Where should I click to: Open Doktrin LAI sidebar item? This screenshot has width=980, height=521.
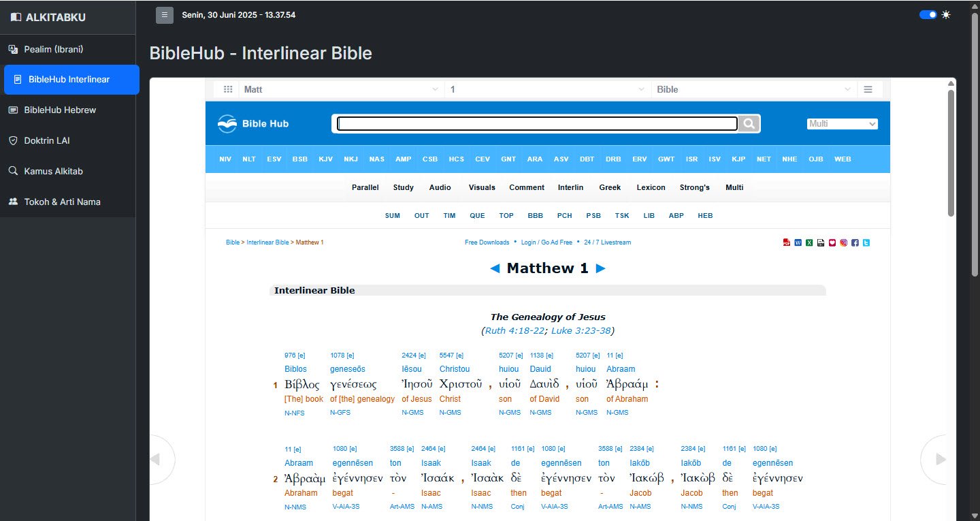[x=68, y=140]
